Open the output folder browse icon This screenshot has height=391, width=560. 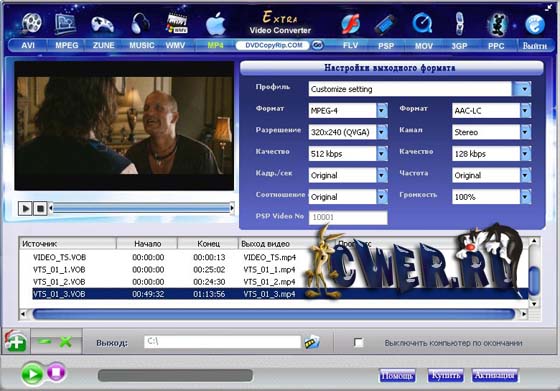point(312,342)
